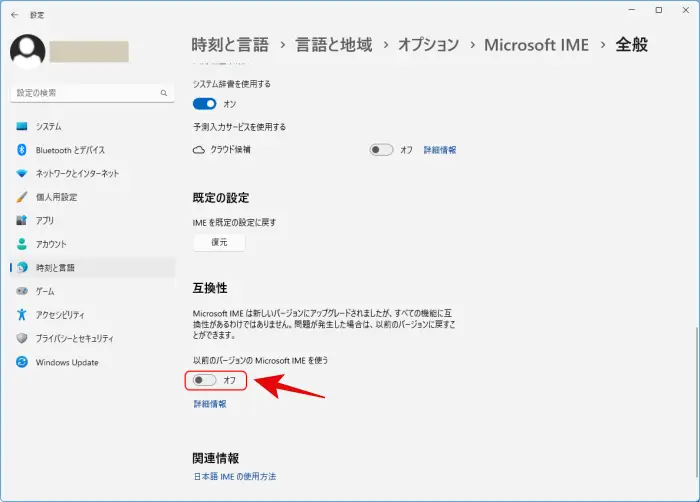Image resolution: width=700 pixels, height=502 pixels.
Task: Go to オプション breadcrumb
Action: [428, 45]
